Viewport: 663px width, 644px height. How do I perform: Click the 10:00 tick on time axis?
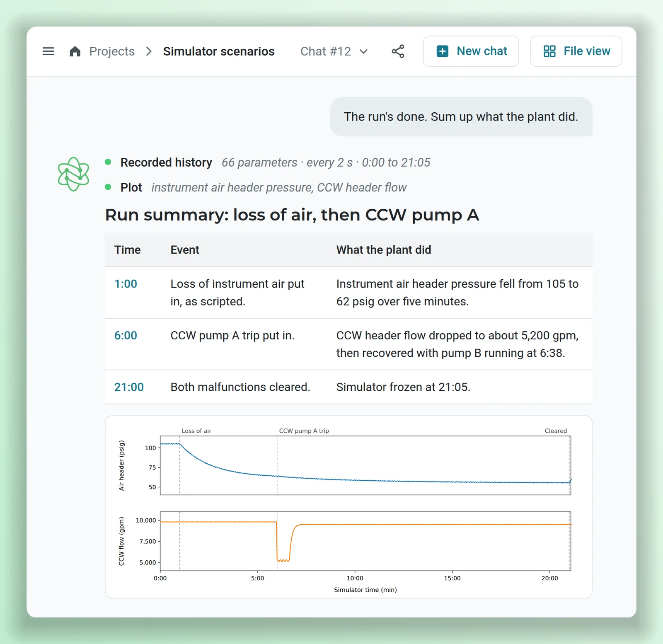(x=355, y=578)
